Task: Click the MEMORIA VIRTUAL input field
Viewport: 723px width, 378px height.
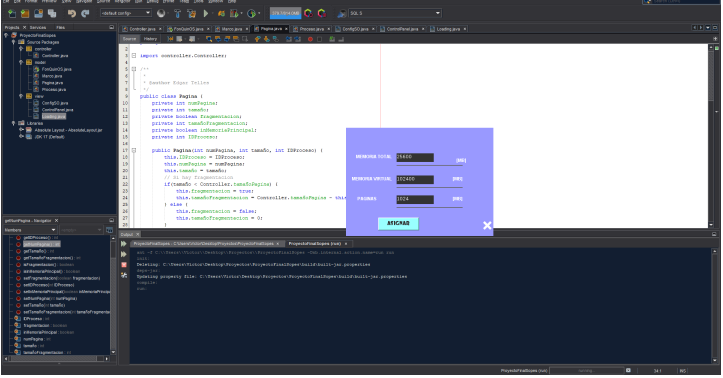Action: point(415,179)
